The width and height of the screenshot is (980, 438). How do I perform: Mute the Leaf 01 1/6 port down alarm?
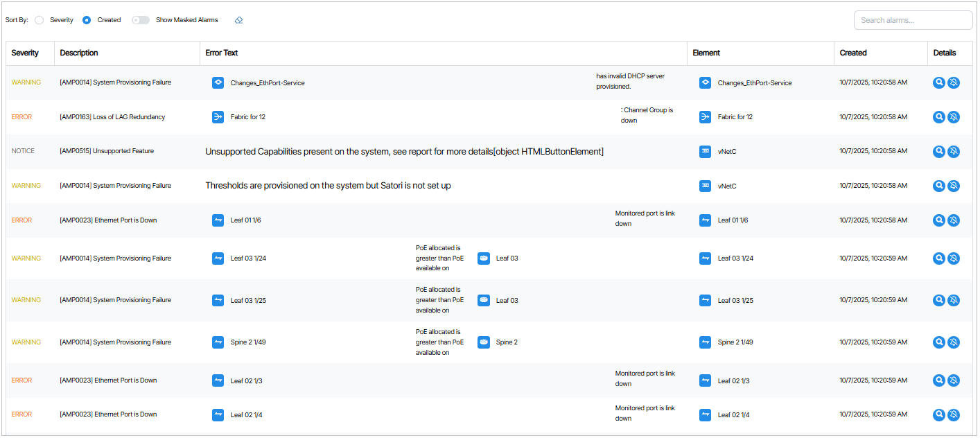click(954, 220)
